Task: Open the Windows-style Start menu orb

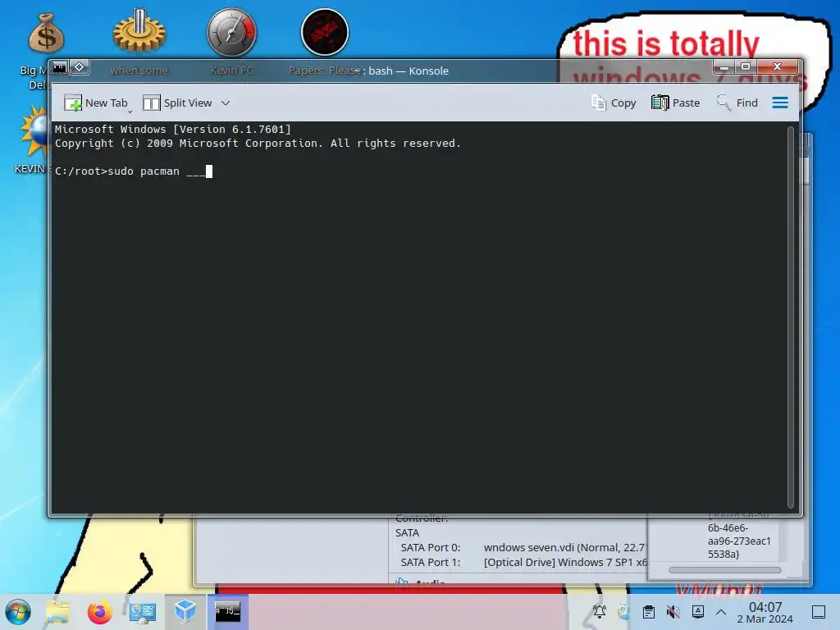Action: tap(18, 611)
